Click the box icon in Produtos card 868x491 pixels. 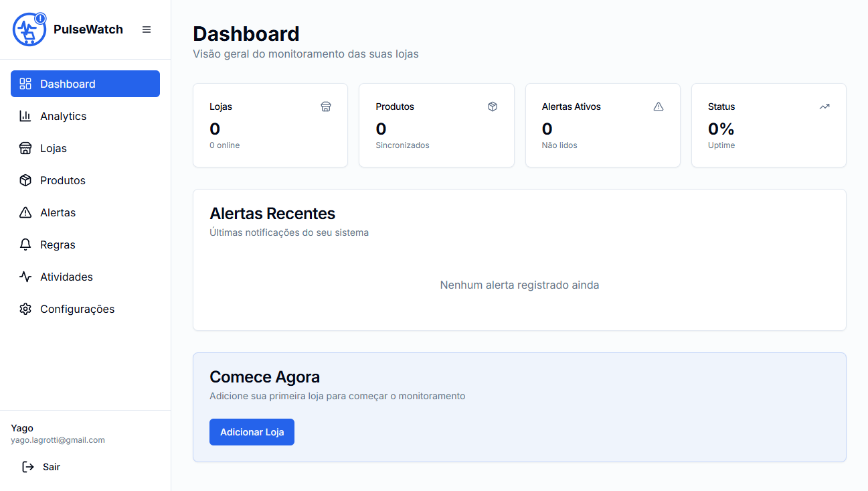click(x=493, y=107)
